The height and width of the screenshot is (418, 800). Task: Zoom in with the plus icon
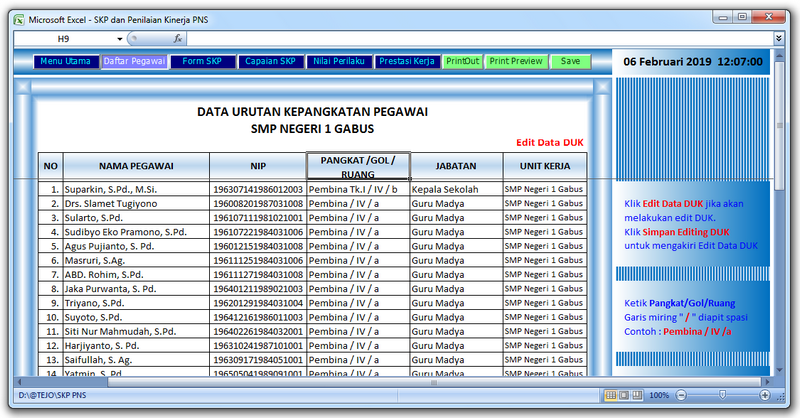tap(764, 396)
